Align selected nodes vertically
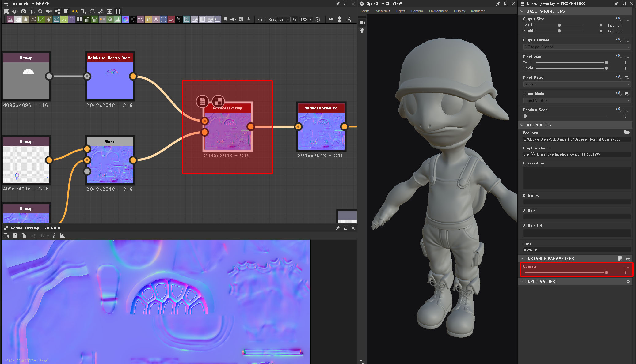 click(339, 19)
